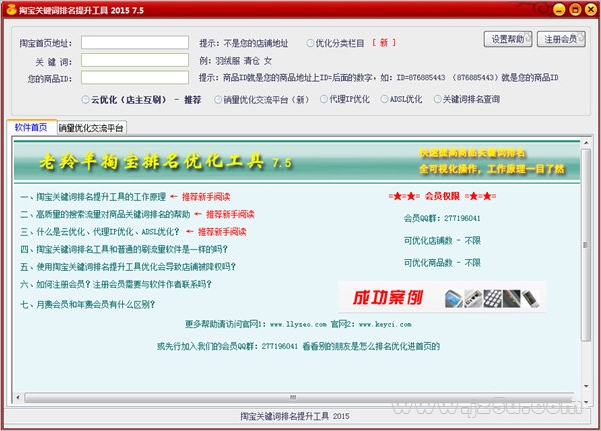Image resolution: width=601 pixels, height=431 pixels.
Task: Click the www.keyci.com website address
Action: click(385, 324)
